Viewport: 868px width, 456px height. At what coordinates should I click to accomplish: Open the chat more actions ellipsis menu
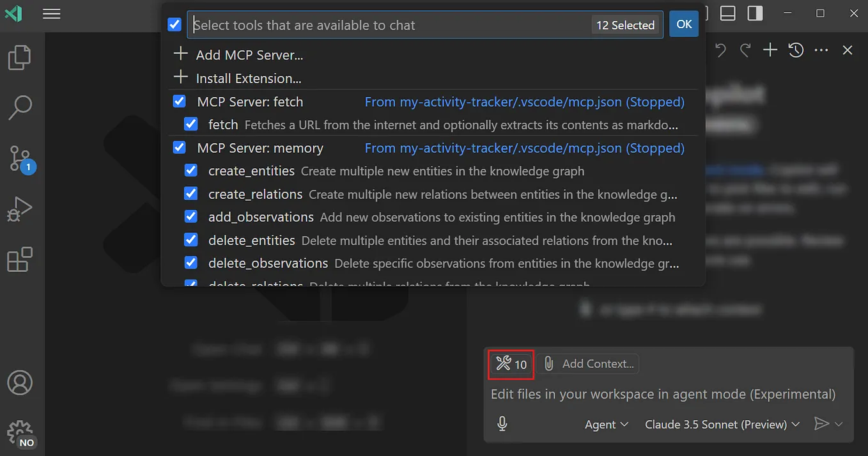(821, 49)
